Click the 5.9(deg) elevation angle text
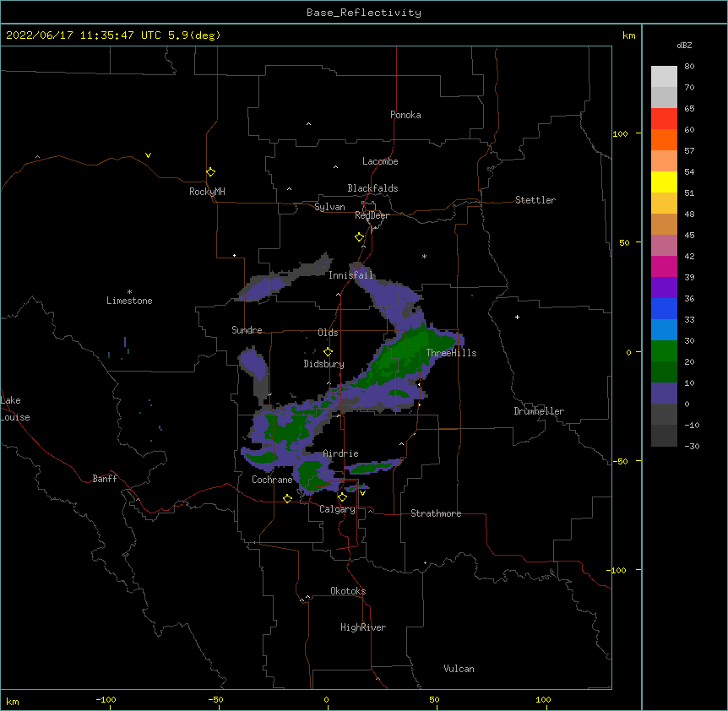This screenshot has width=728, height=711. click(x=194, y=35)
